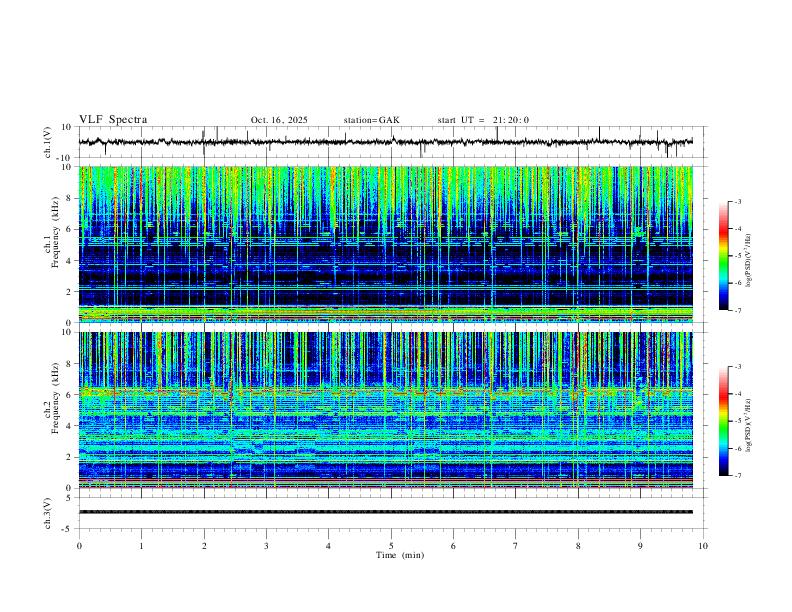Click the ch.1 spectrogram panel
This screenshot has height=612, width=792.
pyautogui.click(x=386, y=244)
